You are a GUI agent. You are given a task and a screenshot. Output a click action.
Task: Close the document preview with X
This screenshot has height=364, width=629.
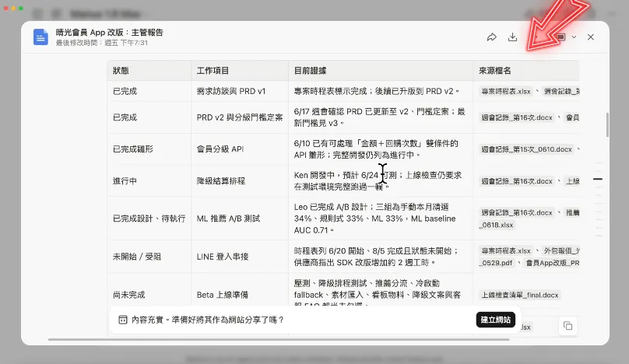coord(591,37)
